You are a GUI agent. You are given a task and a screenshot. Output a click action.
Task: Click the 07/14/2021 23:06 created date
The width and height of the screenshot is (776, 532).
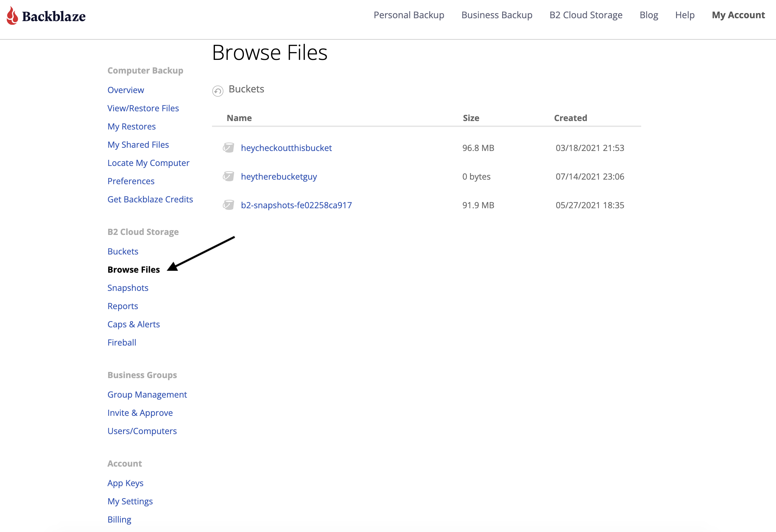point(590,176)
